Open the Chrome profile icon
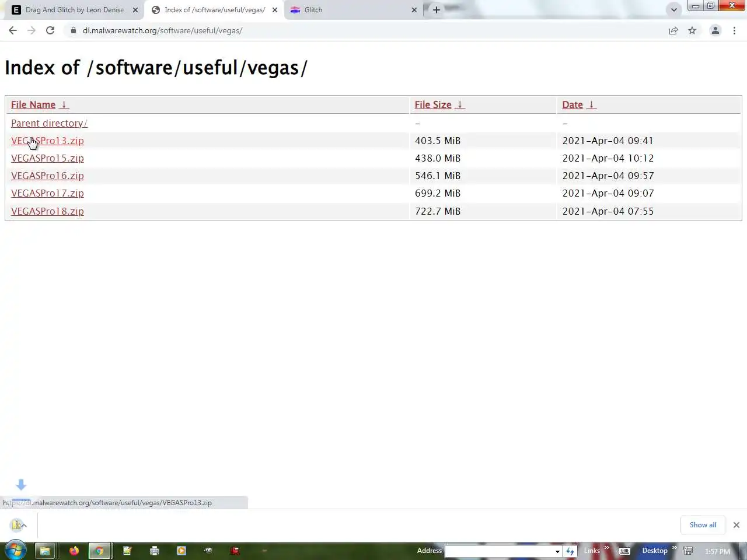The image size is (747, 560). pyautogui.click(x=715, y=30)
